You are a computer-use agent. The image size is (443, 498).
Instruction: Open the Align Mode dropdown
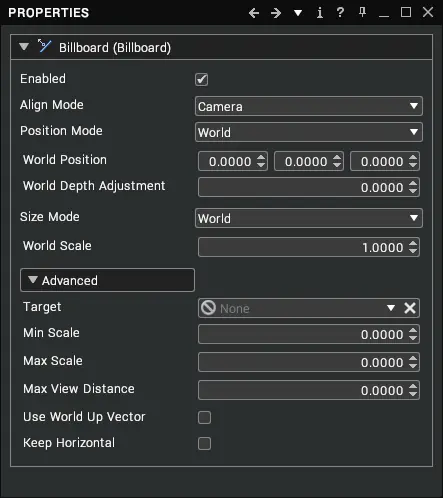pyautogui.click(x=309, y=106)
